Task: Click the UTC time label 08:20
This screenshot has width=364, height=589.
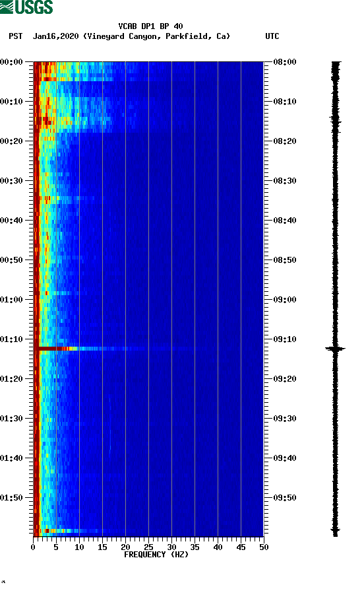Action: click(285, 141)
